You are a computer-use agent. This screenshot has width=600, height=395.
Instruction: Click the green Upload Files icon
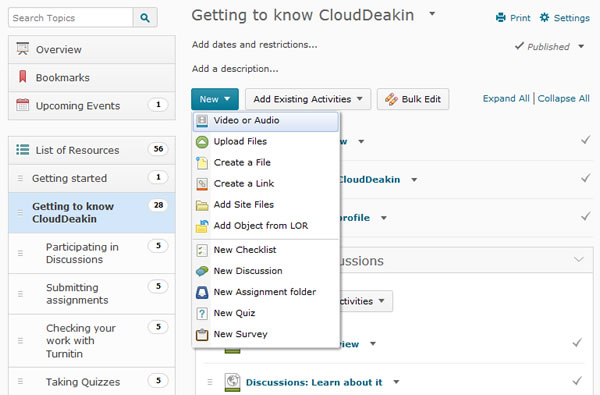tap(202, 142)
